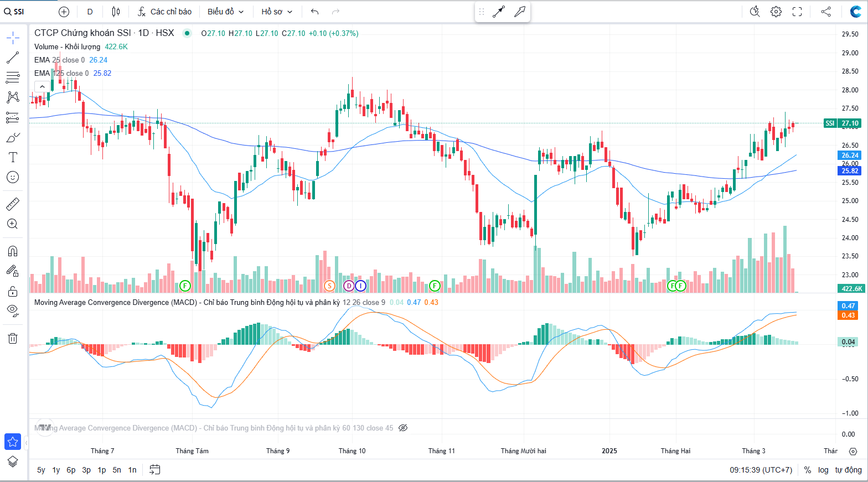This screenshot has height=482, width=868.
Task: Set range to 1y
Action: coord(56,470)
